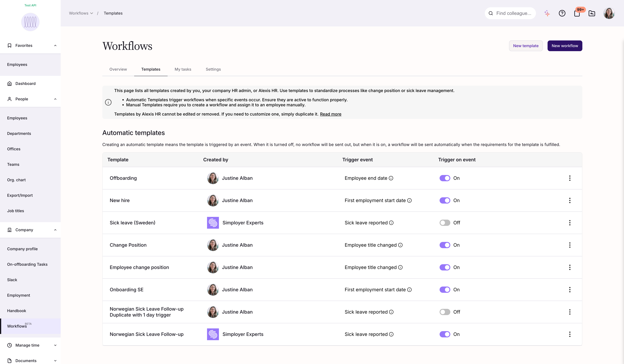Click the company logo in sidebar
The width and height of the screenshot is (624, 364).
[30, 22]
